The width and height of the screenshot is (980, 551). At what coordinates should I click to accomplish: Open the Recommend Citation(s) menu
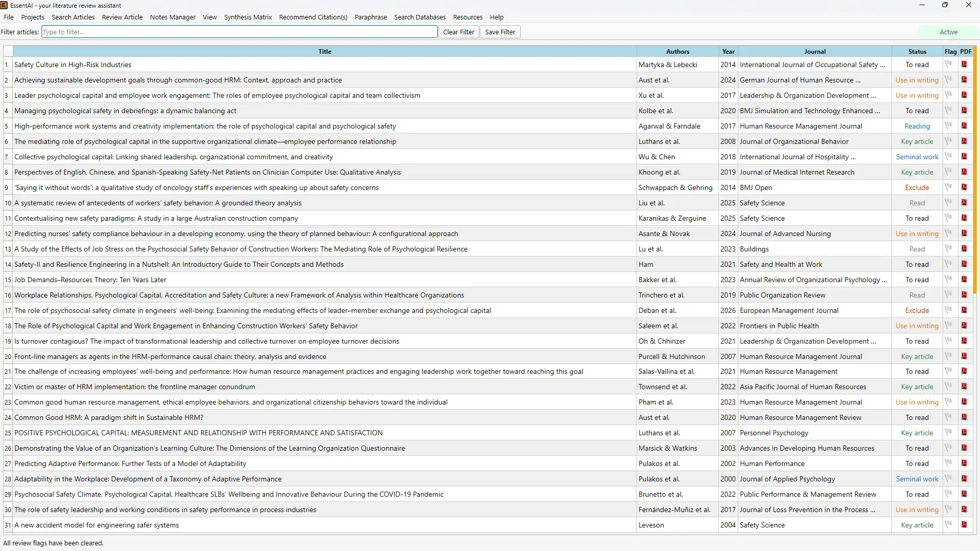(313, 17)
